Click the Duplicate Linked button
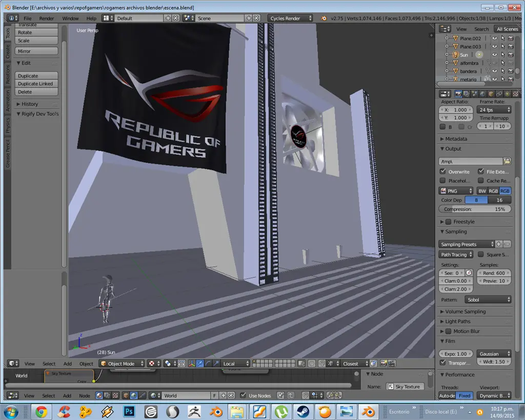The height and width of the screenshot is (420, 525). coord(36,84)
